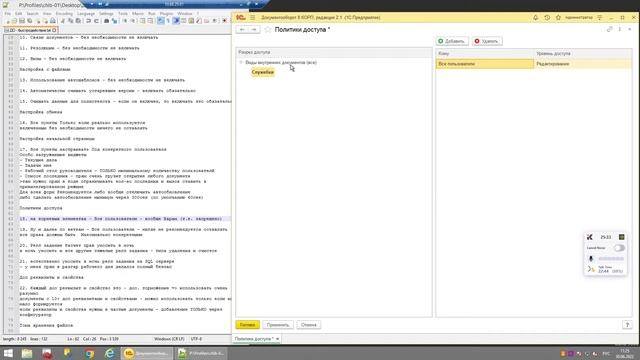Viewport: 640px width, 360px height.
Task: Click the administrator user name in 1C
Action: [579, 18]
